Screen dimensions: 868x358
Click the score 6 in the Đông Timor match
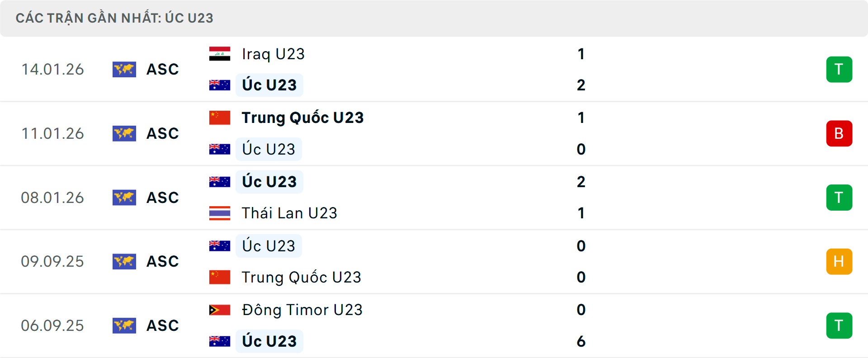581,341
